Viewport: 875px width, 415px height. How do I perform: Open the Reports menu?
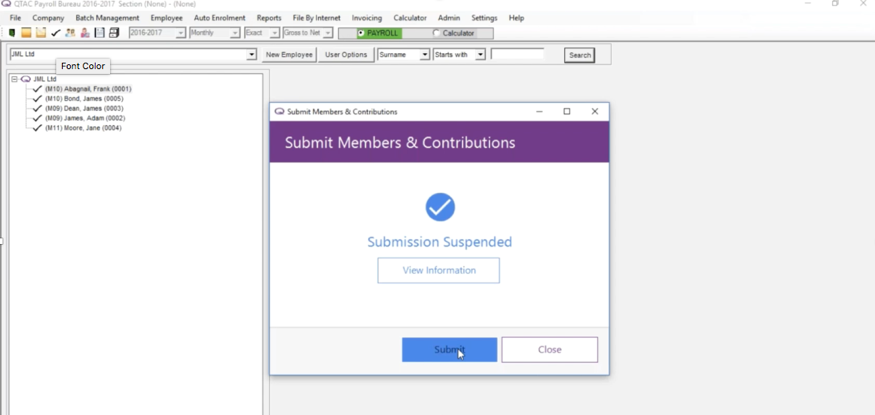coord(269,18)
